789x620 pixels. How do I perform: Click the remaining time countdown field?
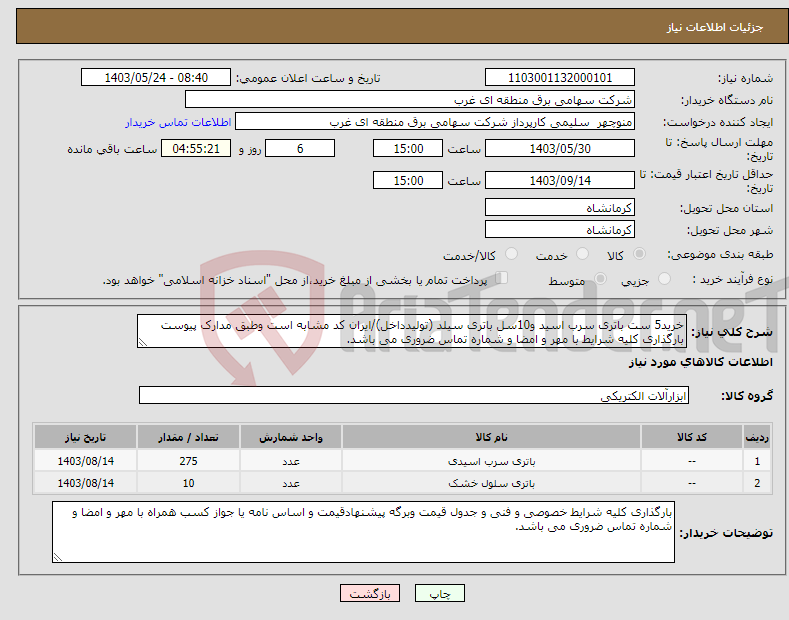pyautogui.click(x=196, y=149)
